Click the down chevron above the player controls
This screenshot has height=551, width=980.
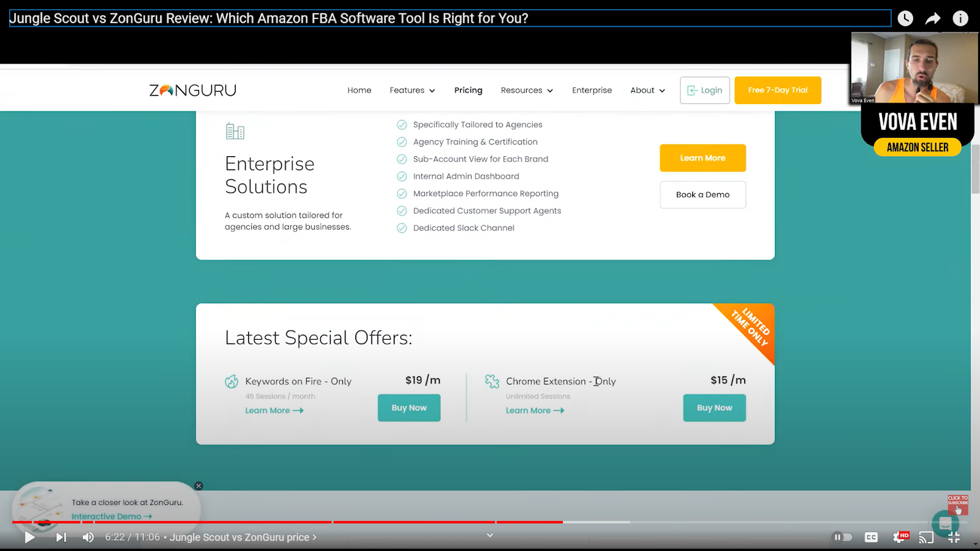pyautogui.click(x=490, y=535)
